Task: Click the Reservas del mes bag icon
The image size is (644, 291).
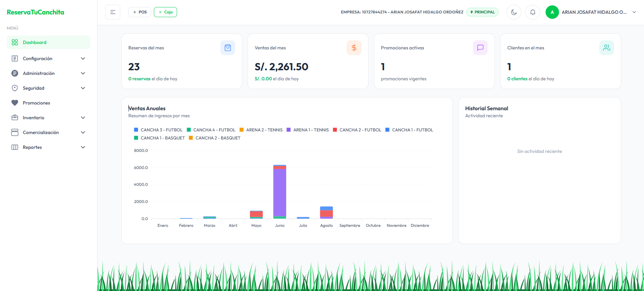Action: (x=228, y=48)
